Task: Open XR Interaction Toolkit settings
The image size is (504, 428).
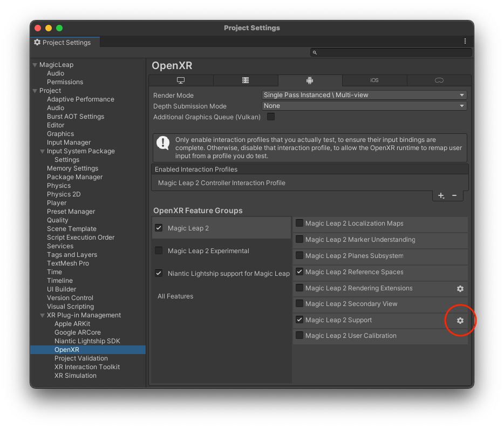Action: click(x=87, y=367)
